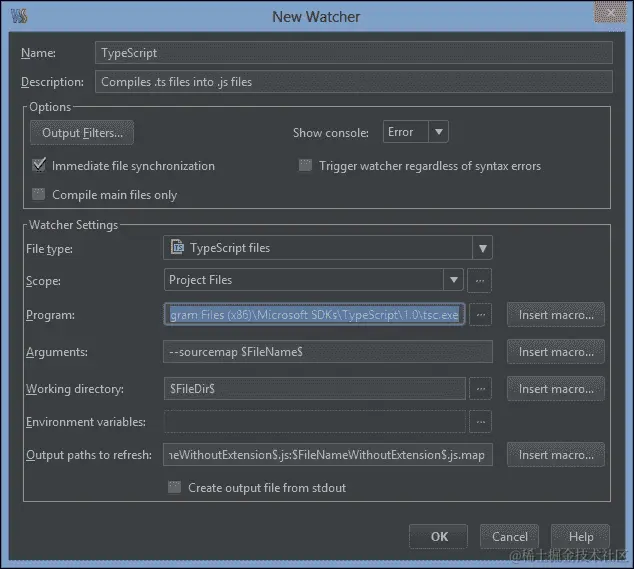Image resolution: width=634 pixels, height=569 pixels.
Task: Click the empty Environment variables field
Action: point(315,422)
